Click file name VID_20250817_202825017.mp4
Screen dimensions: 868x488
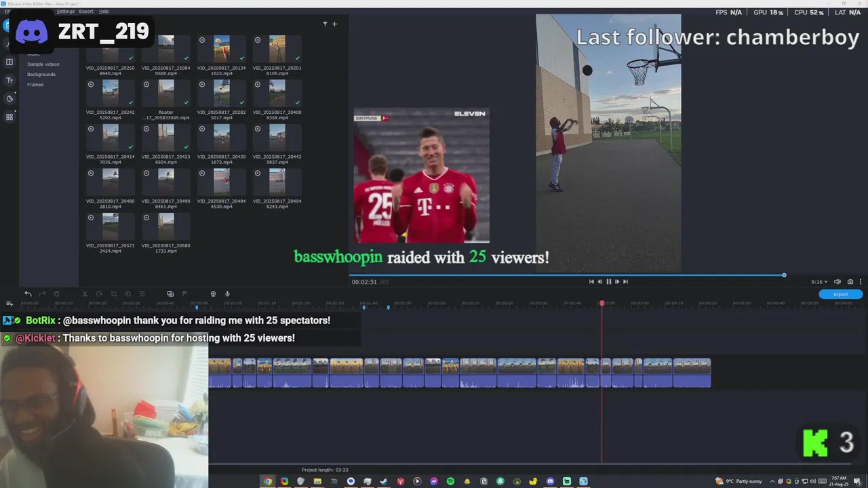(222, 115)
